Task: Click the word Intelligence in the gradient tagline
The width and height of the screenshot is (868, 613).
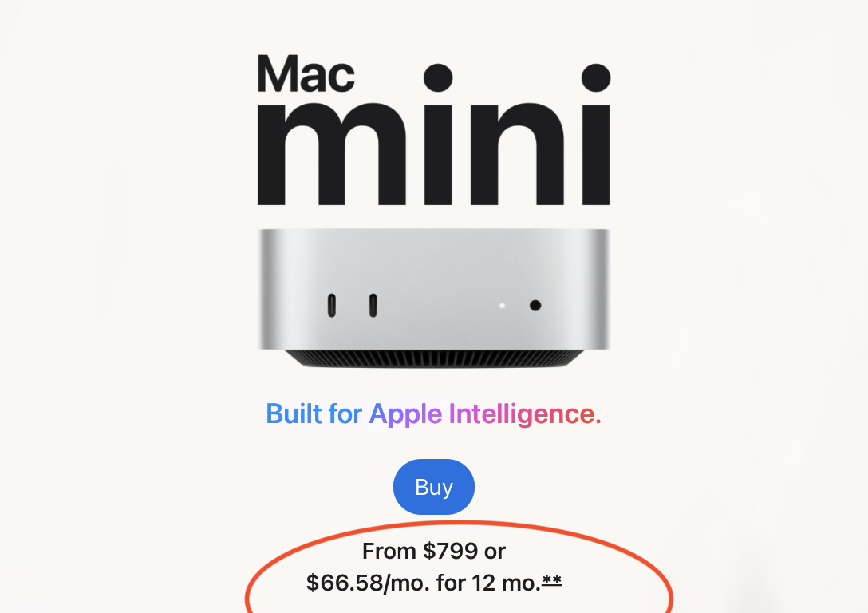Action: tap(525, 414)
